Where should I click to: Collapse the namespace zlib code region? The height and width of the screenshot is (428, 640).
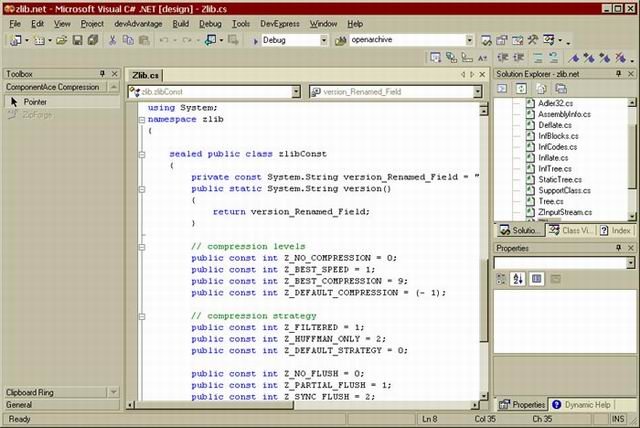pyautogui.click(x=140, y=119)
